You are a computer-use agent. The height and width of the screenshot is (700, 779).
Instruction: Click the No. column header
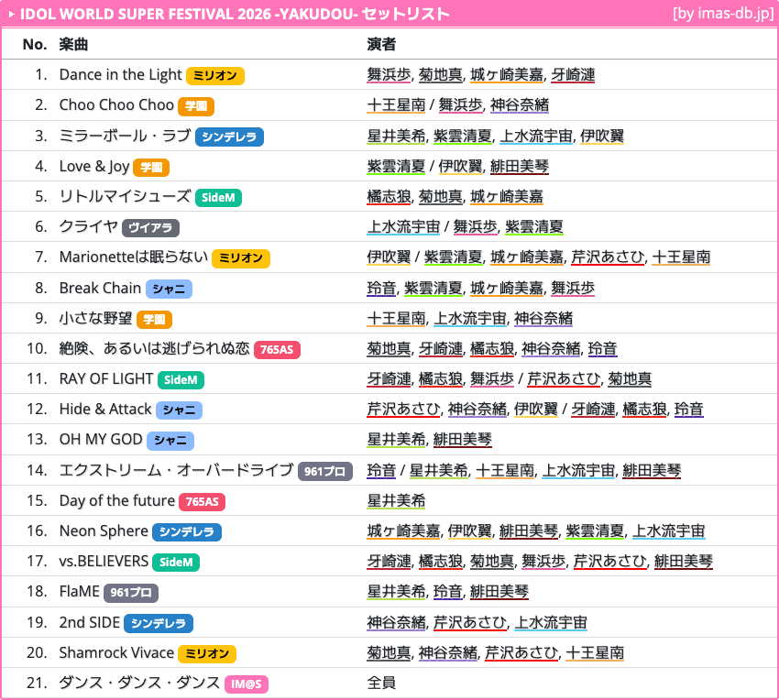pyautogui.click(x=35, y=44)
